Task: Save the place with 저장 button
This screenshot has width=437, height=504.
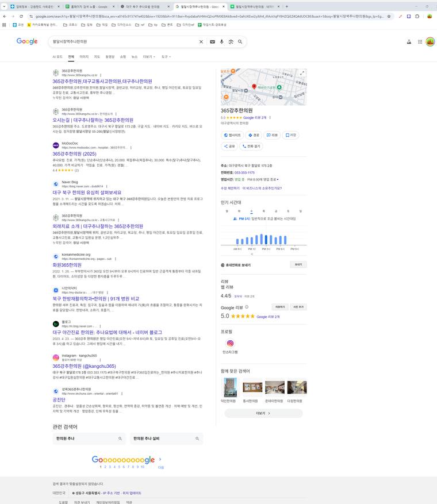Action: point(291,135)
